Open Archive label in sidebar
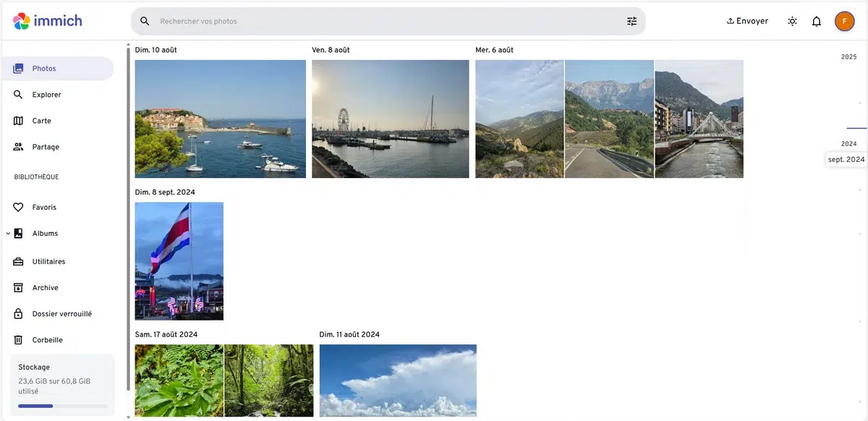 click(x=46, y=288)
